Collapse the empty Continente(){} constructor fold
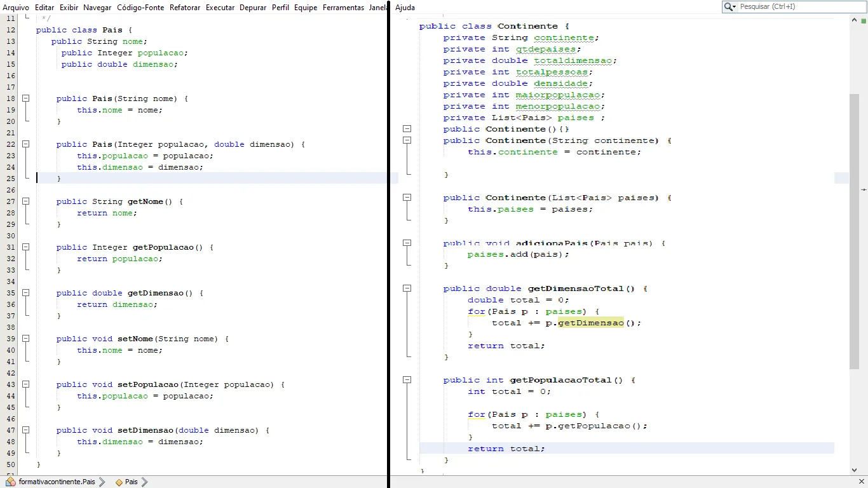 pyautogui.click(x=407, y=128)
